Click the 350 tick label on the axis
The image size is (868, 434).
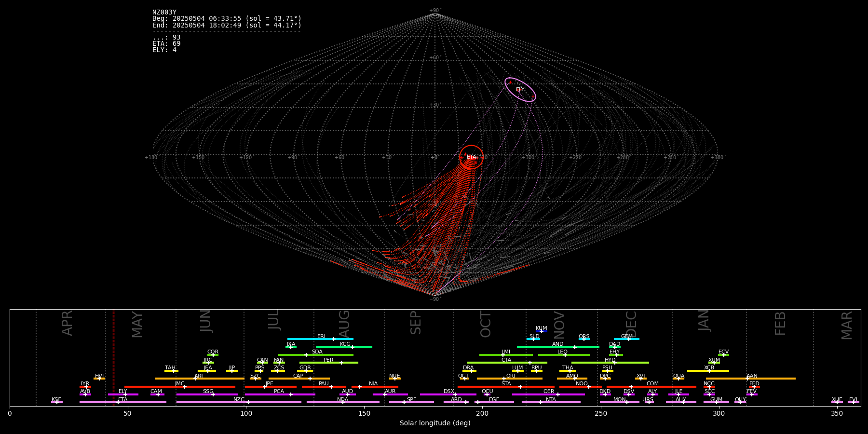837,413
